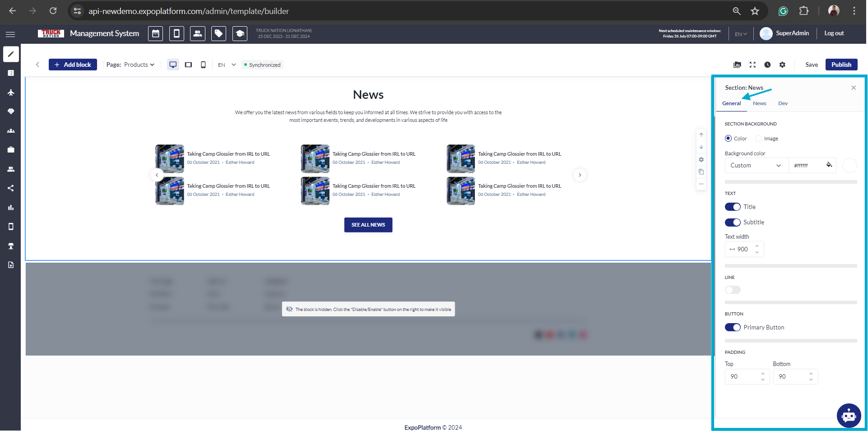The width and height of the screenshot is (868, 431).
Task: Click the Log out link
Action: (x=834, y=33)
